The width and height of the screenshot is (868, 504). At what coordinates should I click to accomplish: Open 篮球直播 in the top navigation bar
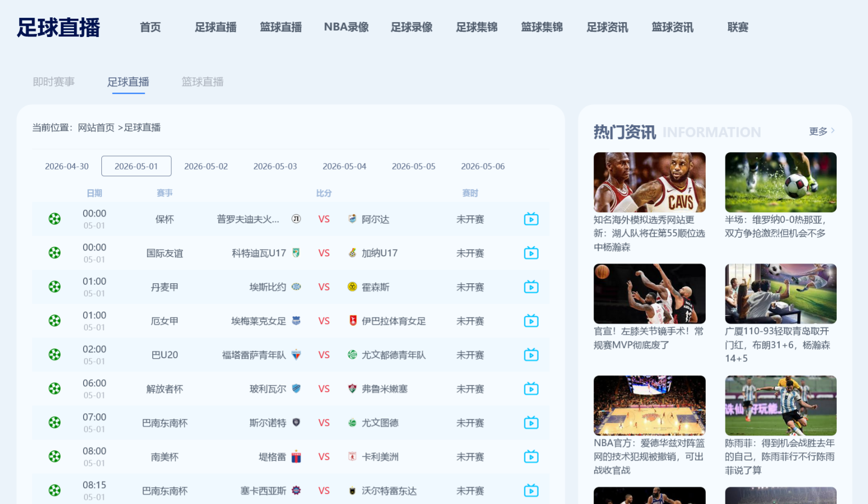click(x=281, y=27)
